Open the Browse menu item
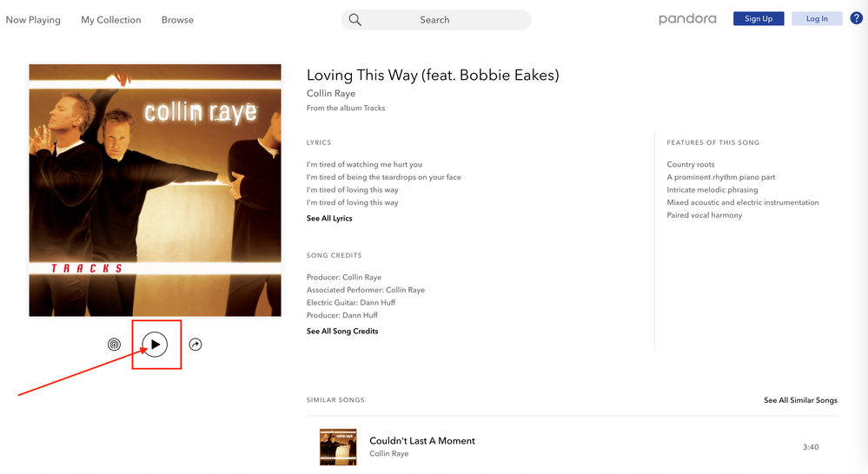 point(178,20)
